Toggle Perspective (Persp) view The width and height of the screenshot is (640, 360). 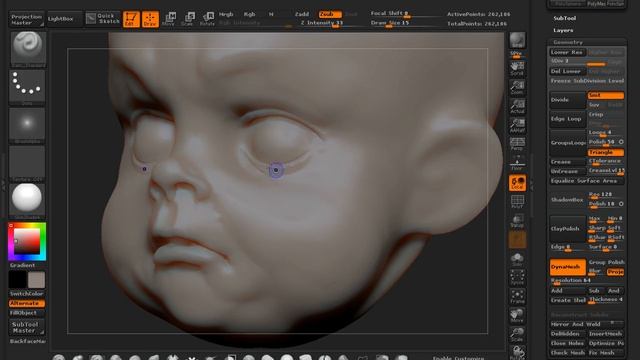pyautogui.click(x=517, y=144)
